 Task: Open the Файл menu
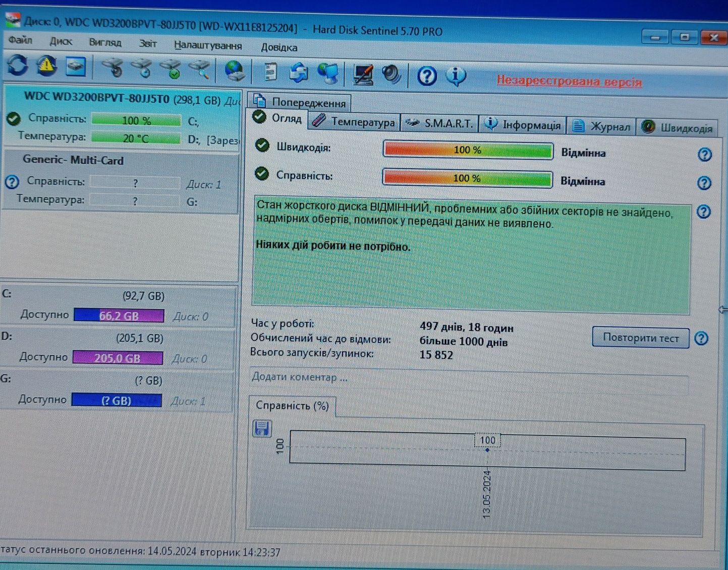tap(20, 40)
